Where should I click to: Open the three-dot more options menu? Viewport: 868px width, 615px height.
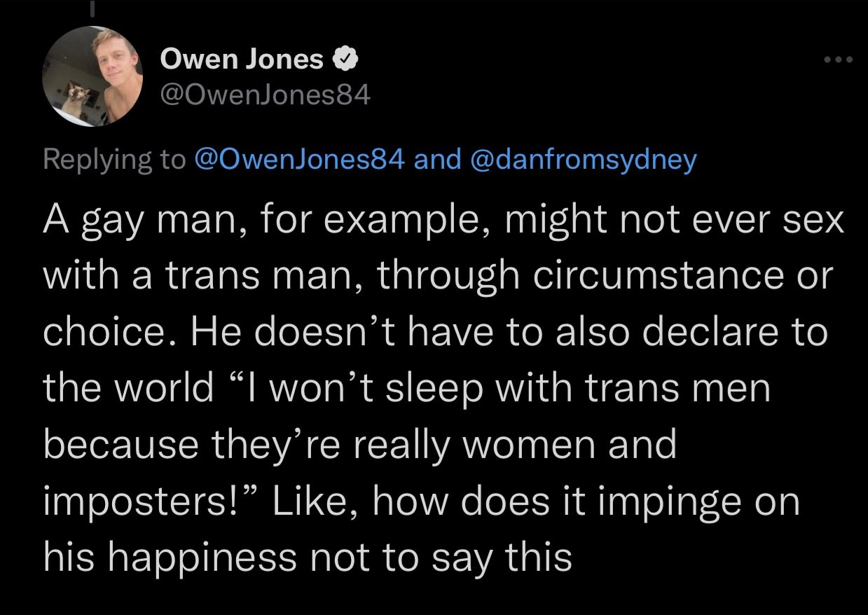[x=838, y=60]
